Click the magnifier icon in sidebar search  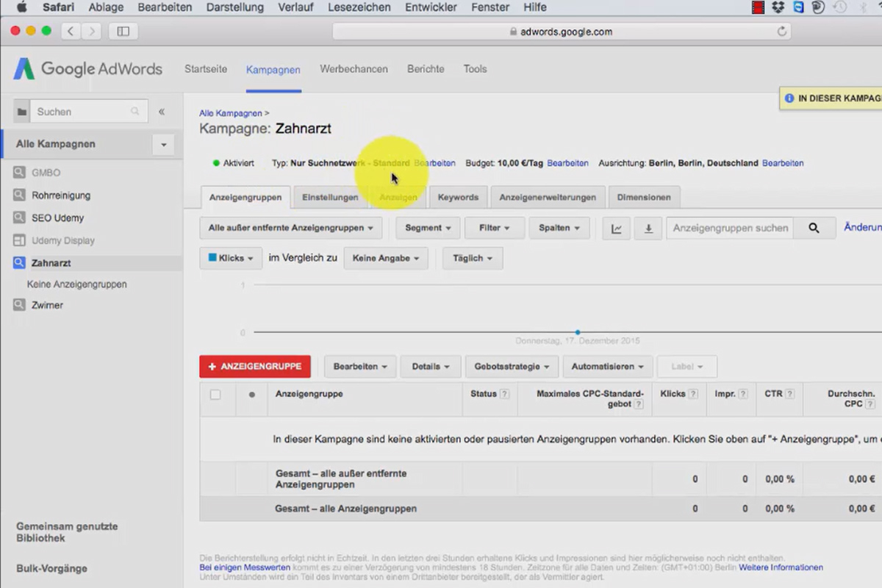coord(135,112)
